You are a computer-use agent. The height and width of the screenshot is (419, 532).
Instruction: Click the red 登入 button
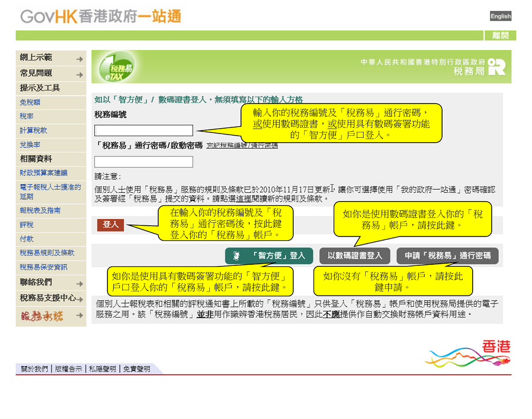111,224
